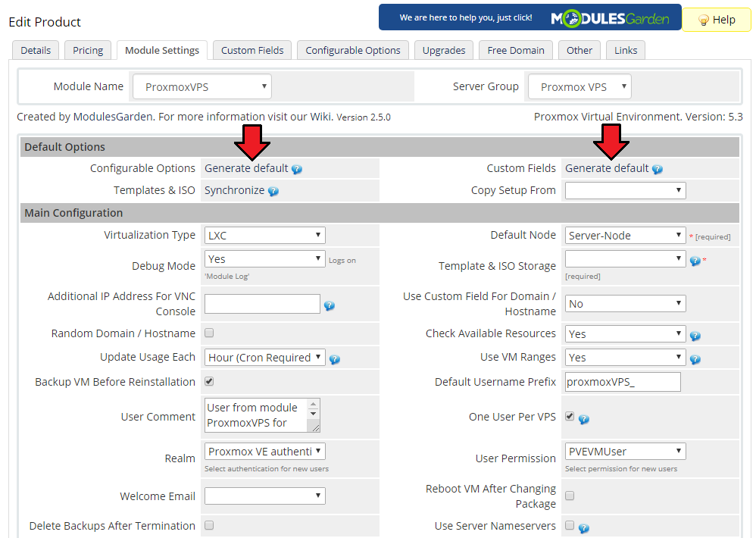Switch to the Pricing tab
The height and width of the screenshot is (538, 756).
[x=88, y=50]
